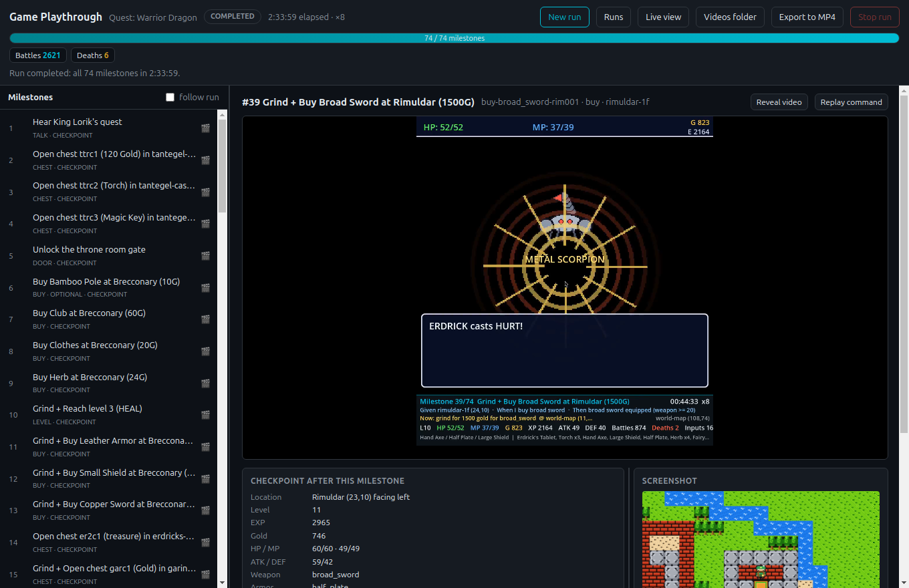
Task: Click the Game Playthrough title
Action: [56, 17]
